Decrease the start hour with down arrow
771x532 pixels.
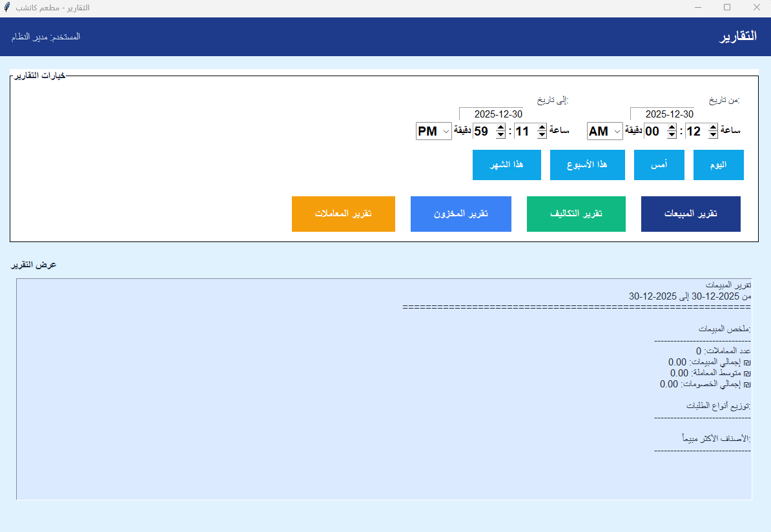pyautogui.click(x=713, y=135)
